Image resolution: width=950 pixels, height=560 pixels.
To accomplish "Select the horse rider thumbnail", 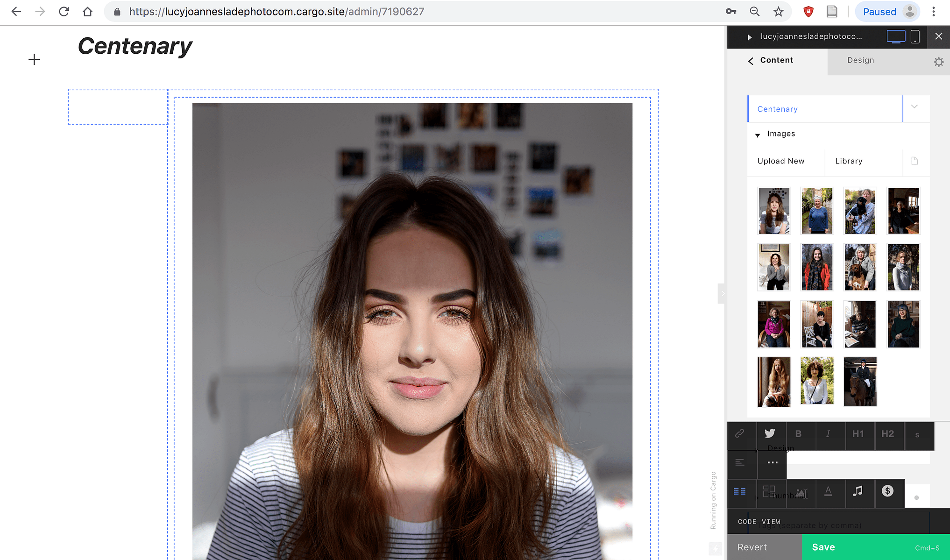I will 860,382.
